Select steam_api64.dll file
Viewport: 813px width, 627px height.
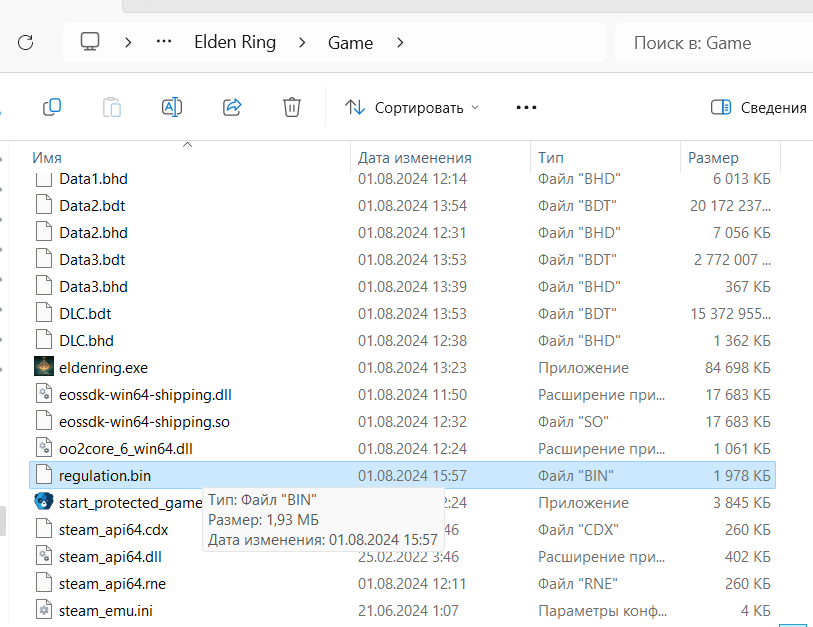pyautogui.click(x=110, y=556)
